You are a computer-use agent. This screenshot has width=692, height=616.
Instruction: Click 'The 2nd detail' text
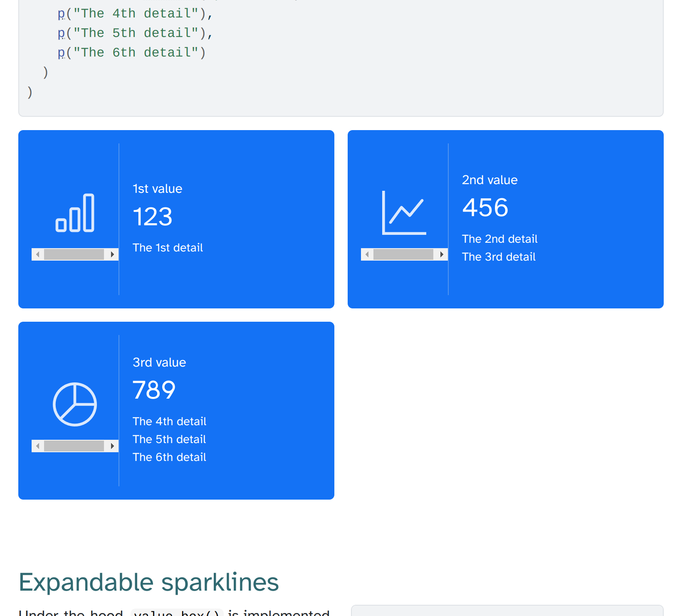click(x=499, y=239)
